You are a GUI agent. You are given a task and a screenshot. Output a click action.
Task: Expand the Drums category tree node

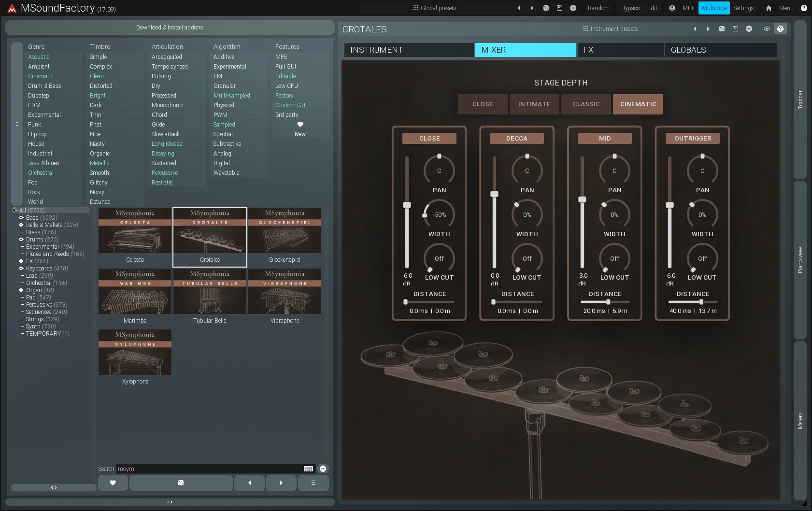pos(21,240)
